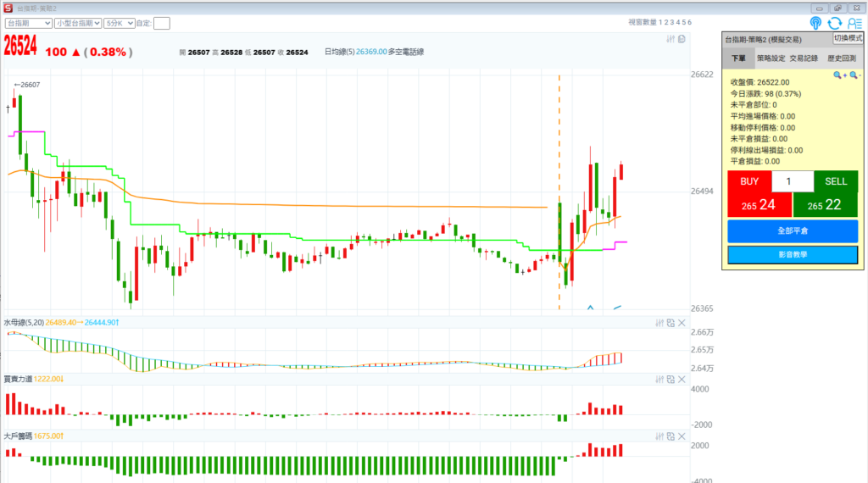This screenshot has width=868, height=483.
Task: Expand the 小型台指期 contract dropdown
Action: click(78, 23)
